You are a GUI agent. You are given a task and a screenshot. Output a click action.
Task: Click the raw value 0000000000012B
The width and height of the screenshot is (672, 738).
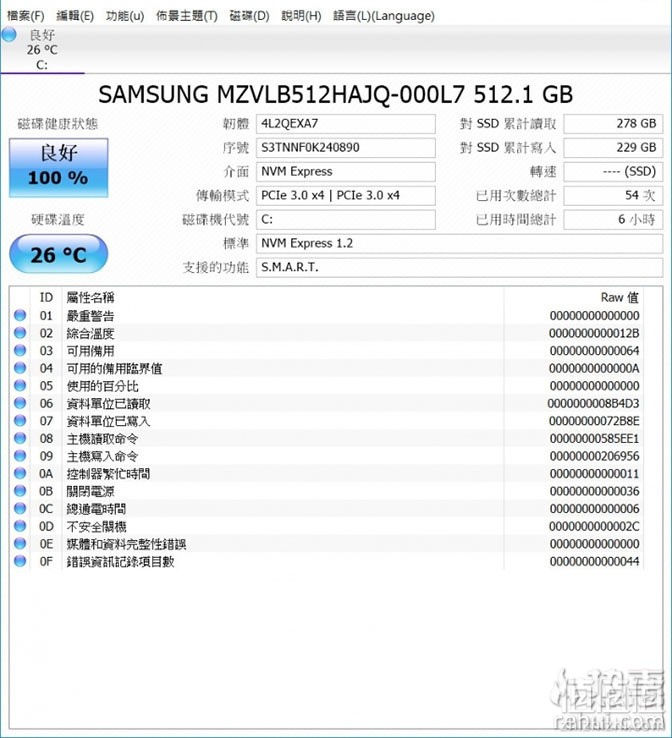pos(594,333)
